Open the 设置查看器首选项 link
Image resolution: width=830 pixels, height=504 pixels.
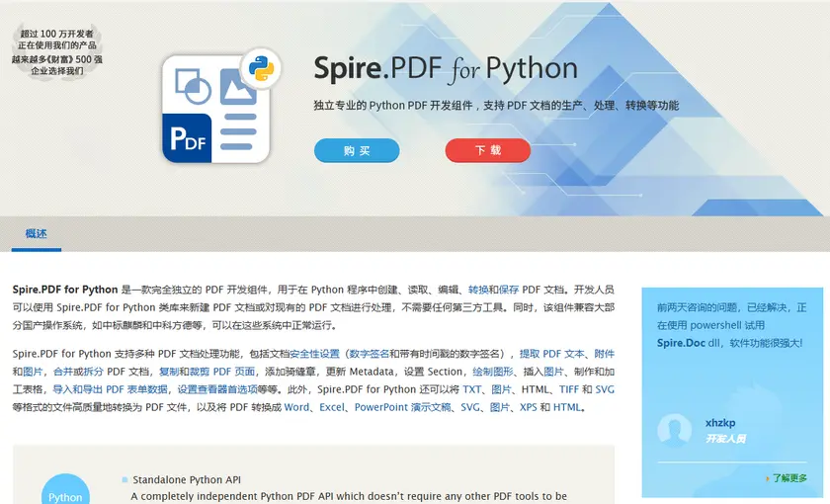pos(217,389)
